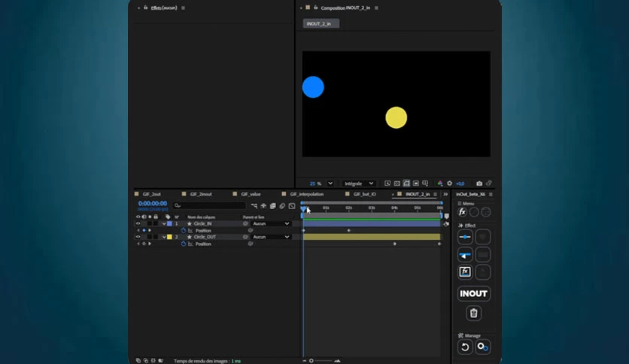
Task: Open the Composition panel hamburger menu
Action: 376,8
